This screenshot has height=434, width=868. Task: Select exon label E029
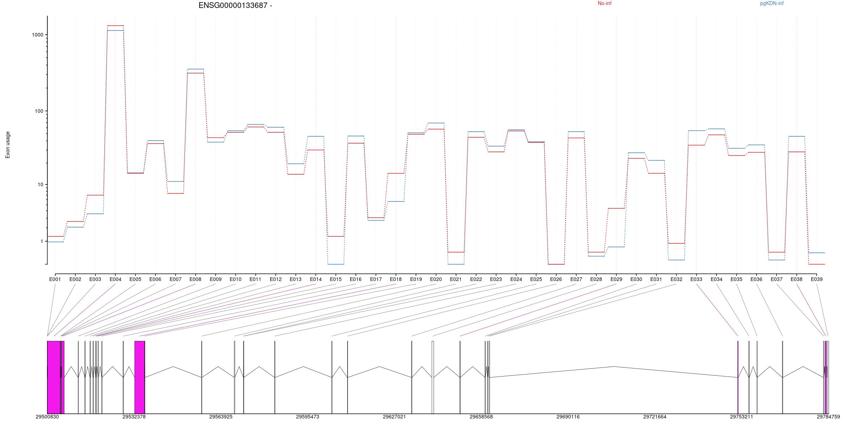616,279
